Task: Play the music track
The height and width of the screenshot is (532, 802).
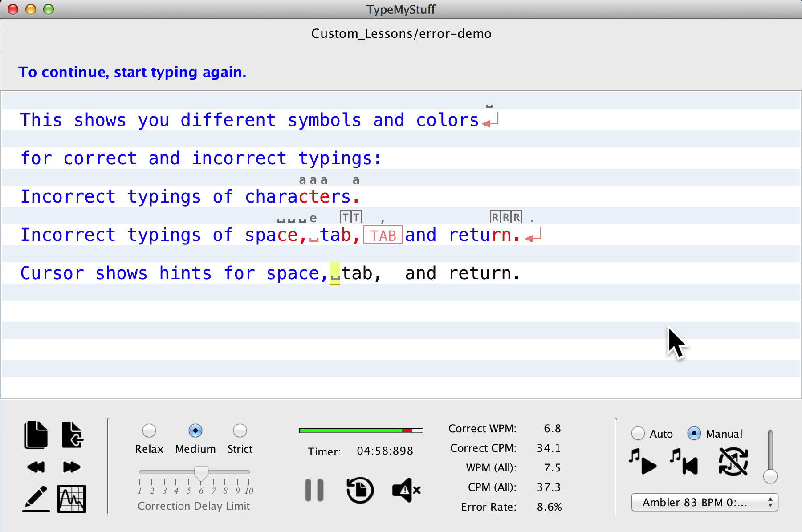Action: (x=643, y=462)
